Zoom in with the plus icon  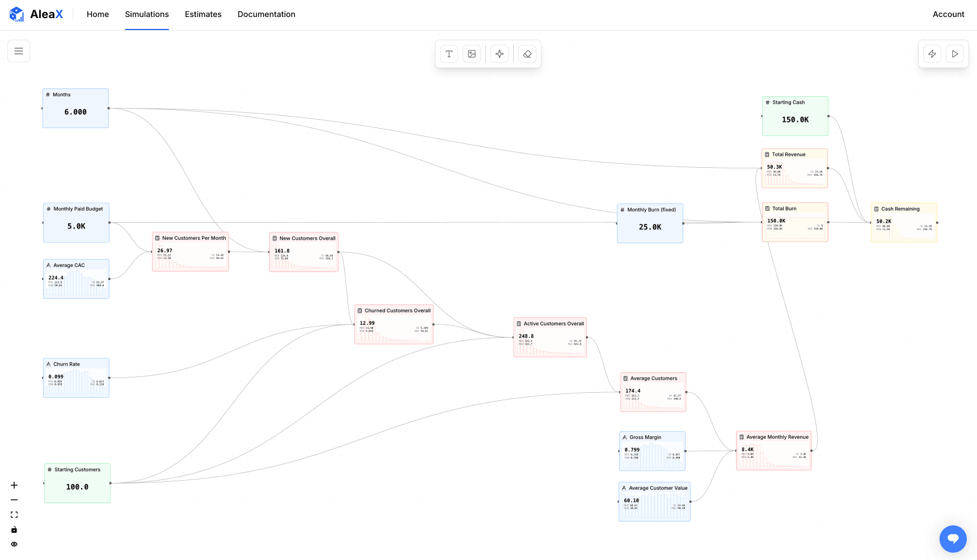[14, 485]
